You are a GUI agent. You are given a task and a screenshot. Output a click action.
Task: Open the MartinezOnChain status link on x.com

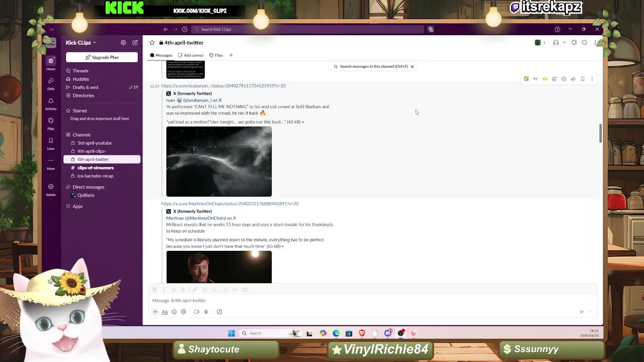[230, 204]
